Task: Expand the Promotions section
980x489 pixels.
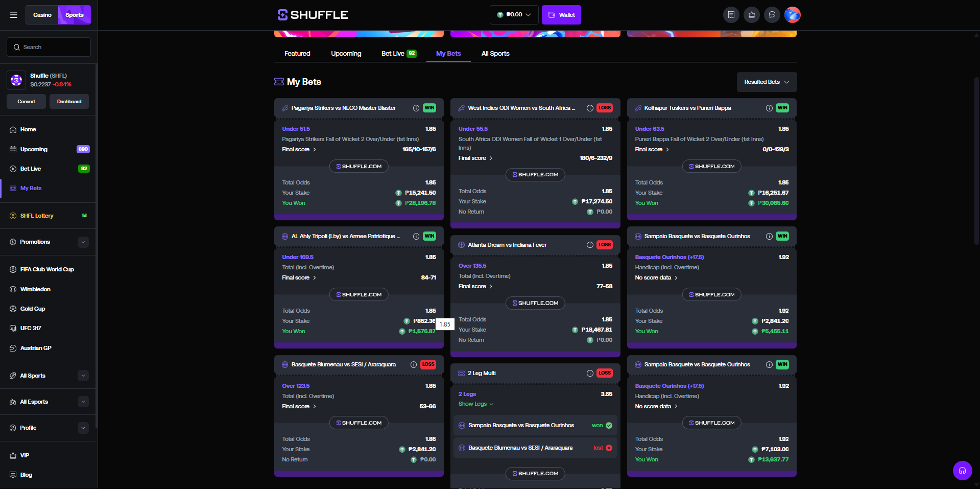Action: coord(83,242)
